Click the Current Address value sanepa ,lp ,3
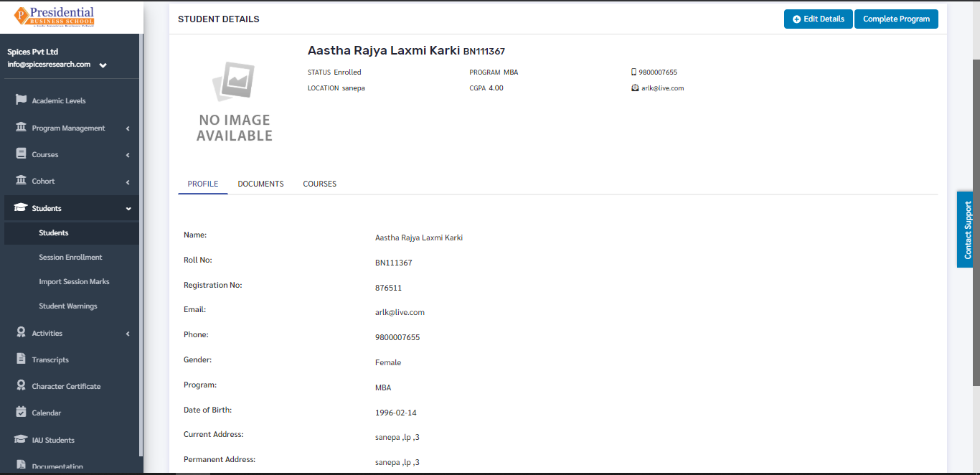This screenshot has width=980, height=475. pos(397,437)
